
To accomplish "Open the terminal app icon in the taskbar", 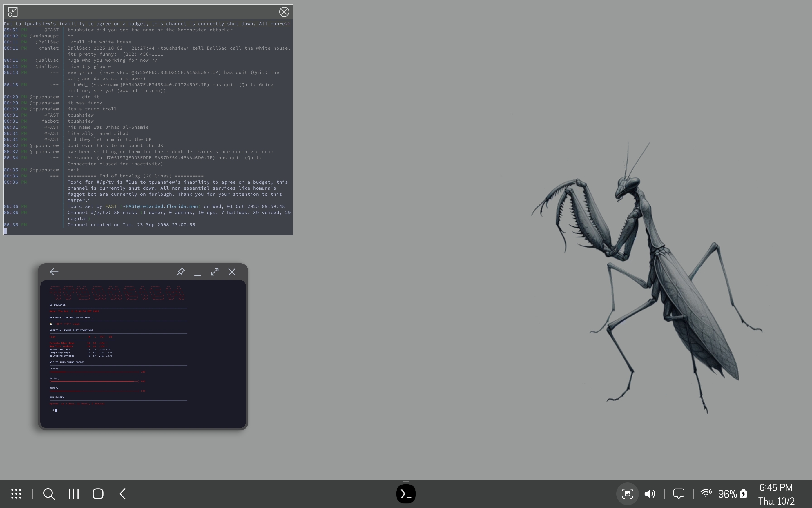I will pyautogui.click(x=406, y=494).
